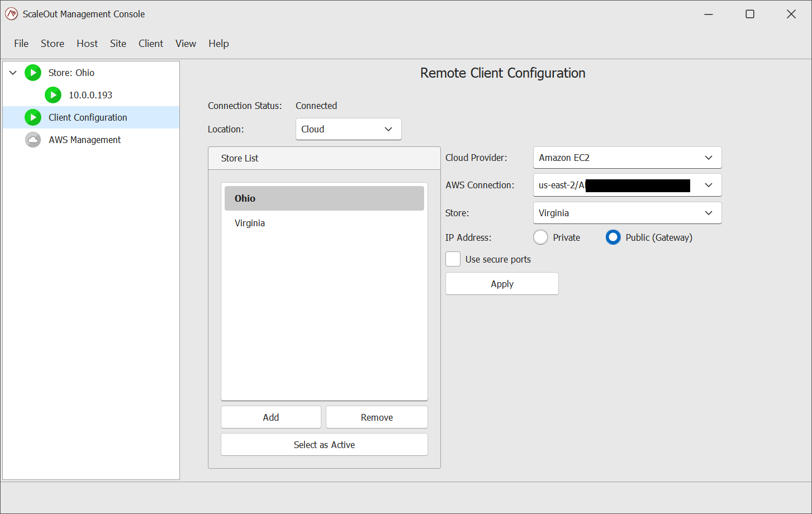The width and height of the screenshot is (812, 514).
Task: Select Client Configuration label in tree
Action: coord(88,117)
